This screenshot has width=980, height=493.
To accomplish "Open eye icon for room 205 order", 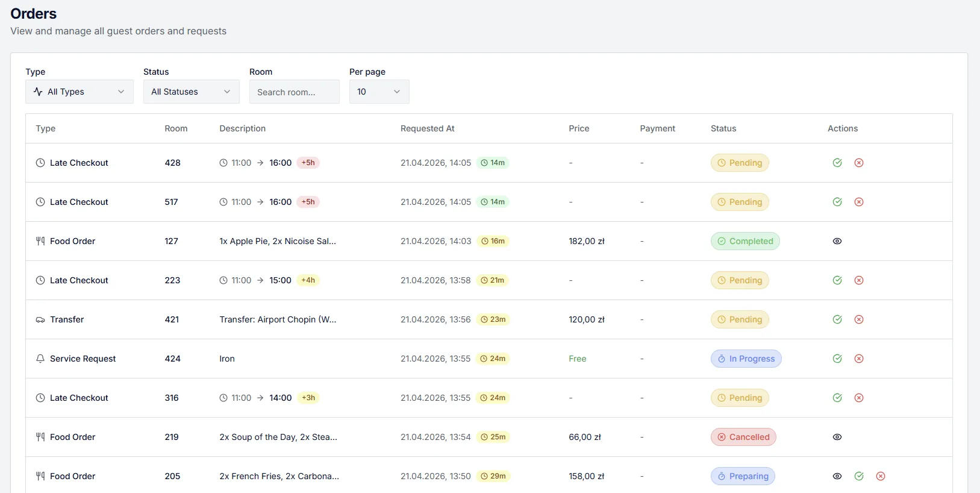I will coord(837,476).
